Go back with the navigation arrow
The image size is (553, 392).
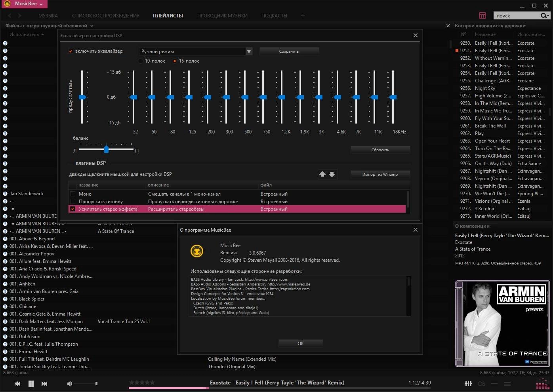[10, 15]
